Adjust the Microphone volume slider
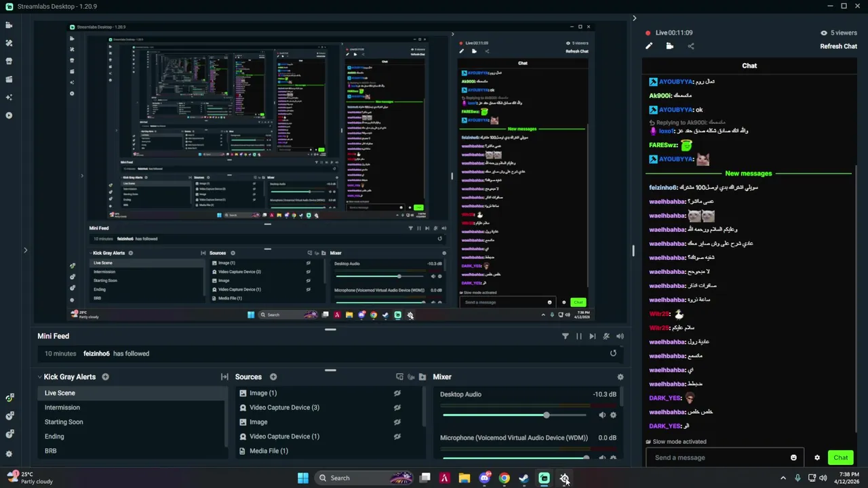 click(515, 457)
